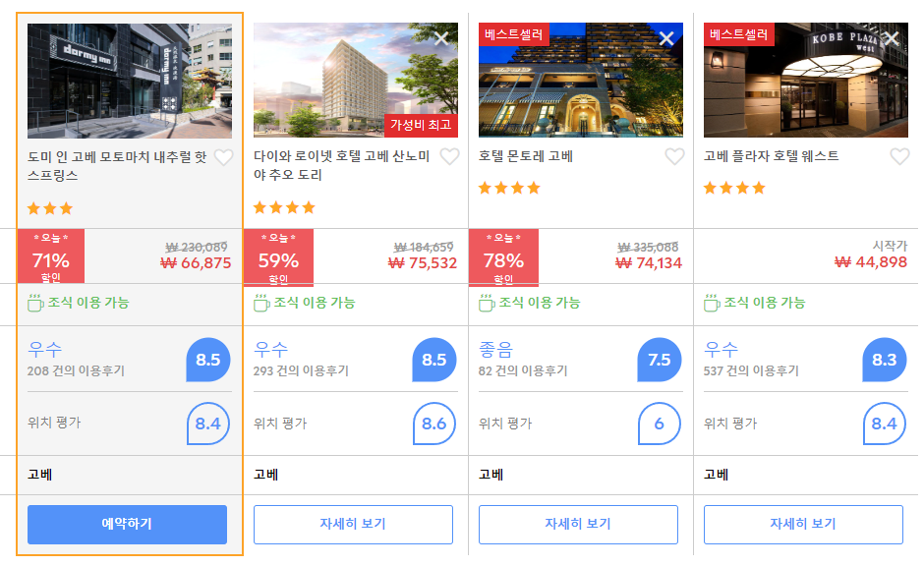Favorite 도미 인 고베 모토마치 with heart icon
The image size is (924, 566).
click(x=223, y=157)
